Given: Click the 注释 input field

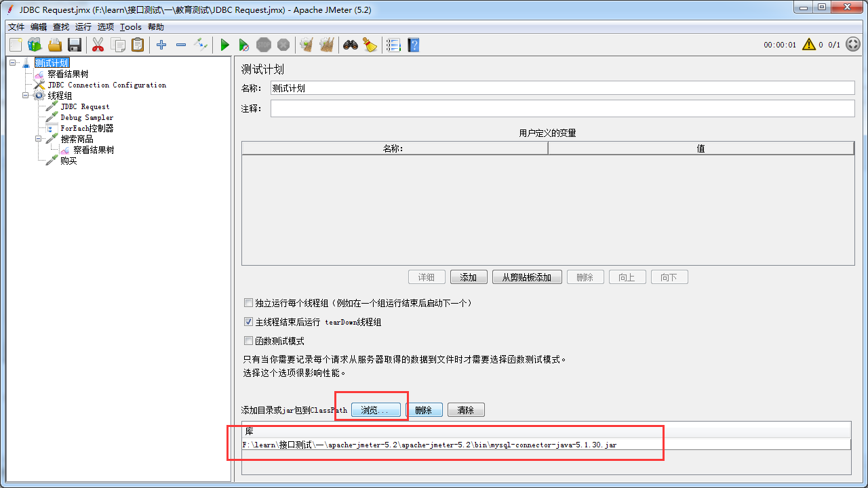Looking at the screenshot, I should [562, 108].
